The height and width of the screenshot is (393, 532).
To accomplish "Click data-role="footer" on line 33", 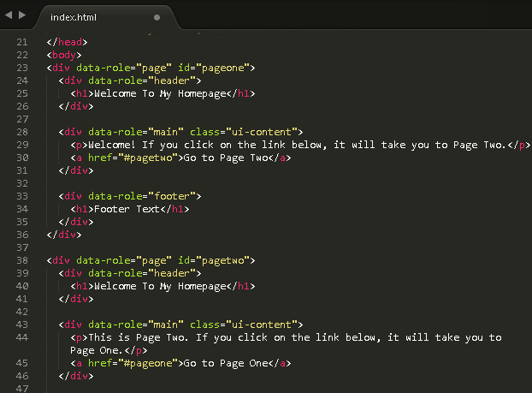I will [141, 196].
